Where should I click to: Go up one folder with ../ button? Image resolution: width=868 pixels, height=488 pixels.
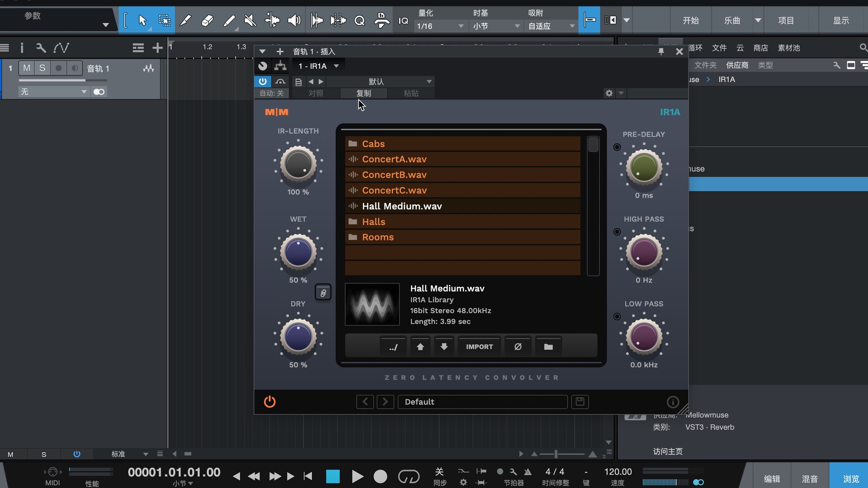coord(393,347)
